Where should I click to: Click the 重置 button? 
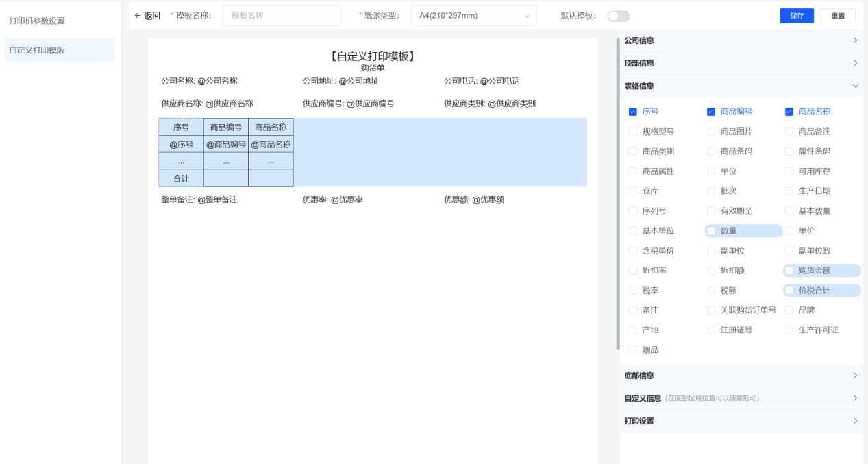(838, 16)
